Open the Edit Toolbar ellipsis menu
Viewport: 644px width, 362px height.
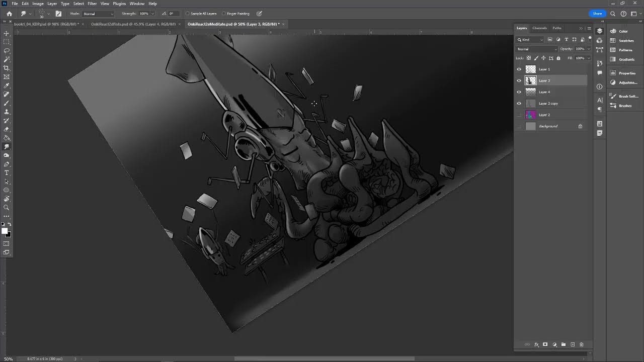[7, 216]
